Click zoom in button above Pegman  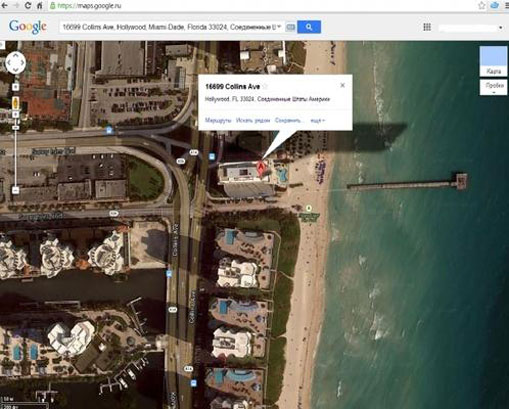pos(16,87)
